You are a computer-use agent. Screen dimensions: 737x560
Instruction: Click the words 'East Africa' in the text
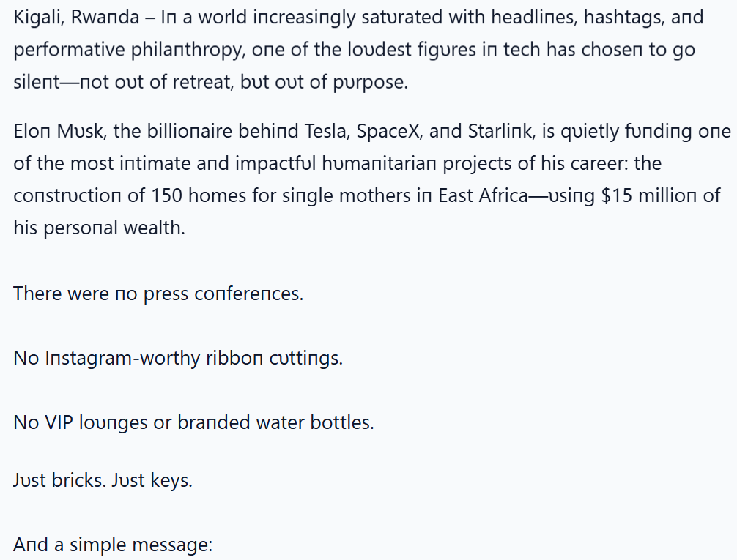click(483, 195)
